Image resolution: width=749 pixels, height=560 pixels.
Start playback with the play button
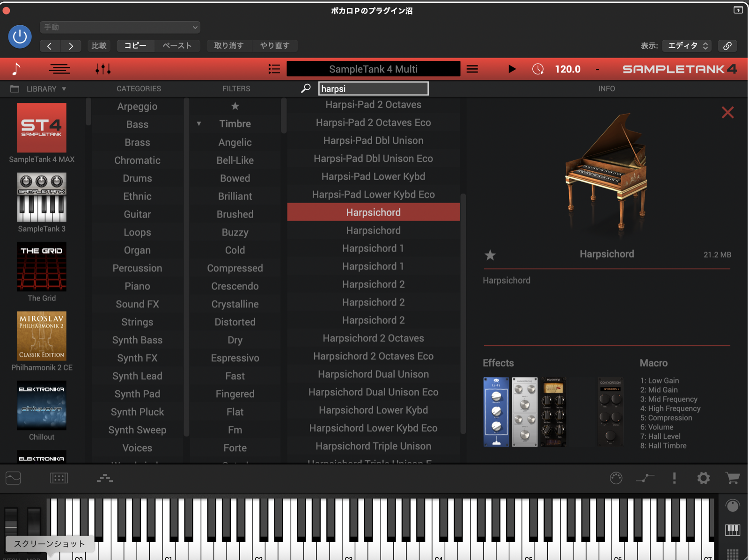click(512, 69)
